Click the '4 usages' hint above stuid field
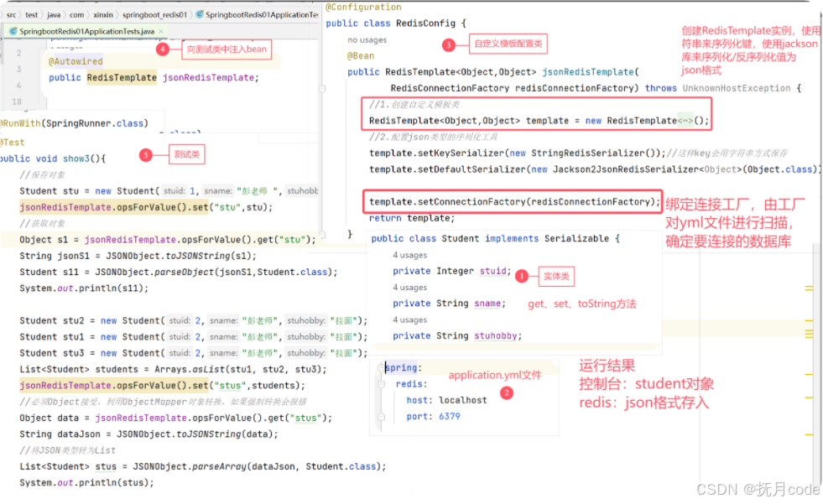The width and height of the screenshot is (823, 504). 409,255
